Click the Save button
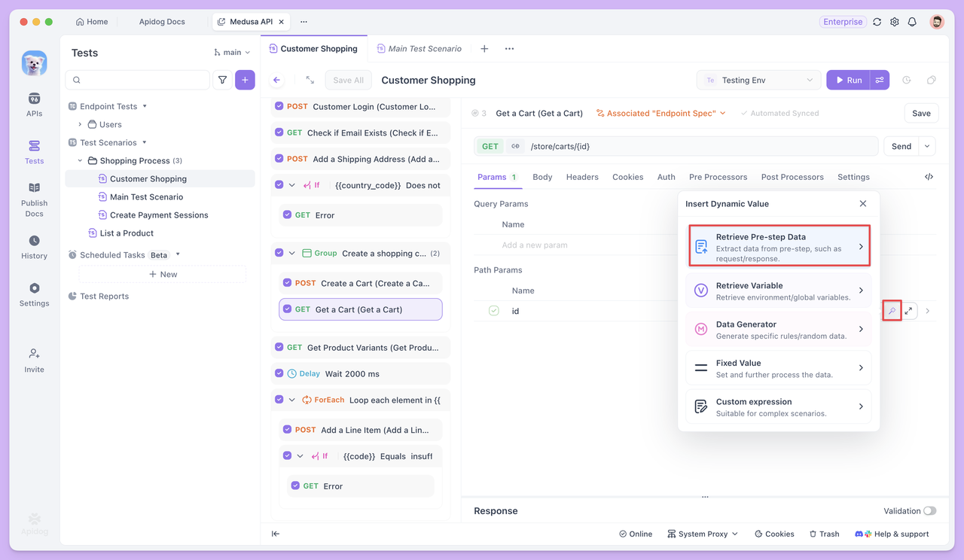This screenshot has height=560, width=964. point(921,113)
